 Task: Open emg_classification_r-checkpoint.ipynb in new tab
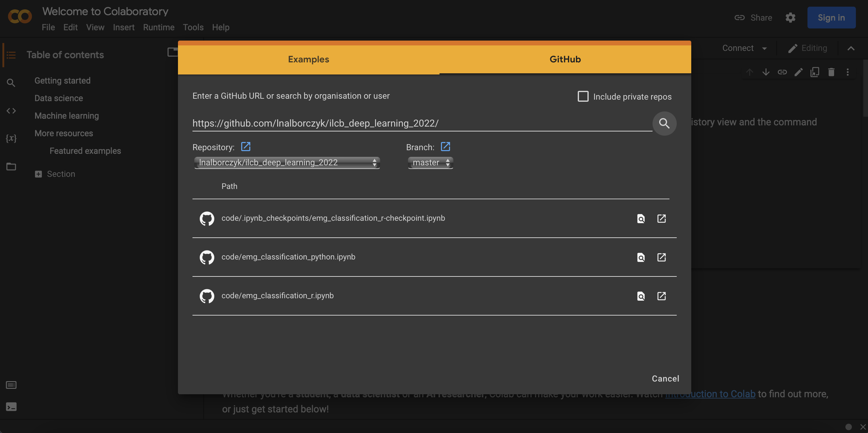(x=662, y=219)
